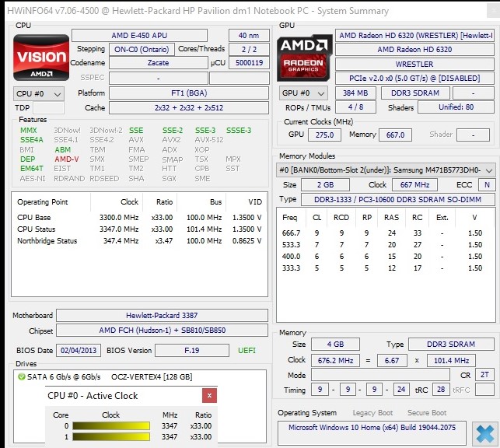Click the AMD FCH (Hudson-1) chipset field

point(162,331)
